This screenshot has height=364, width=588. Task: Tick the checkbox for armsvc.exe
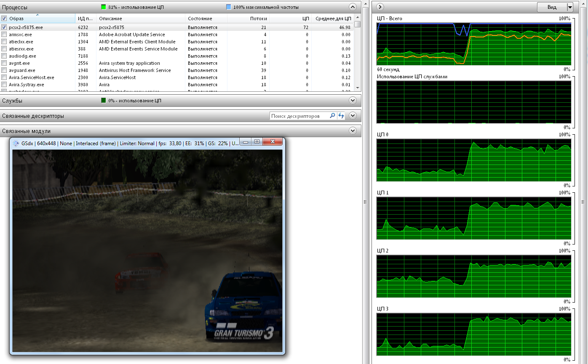coord(4,35)
